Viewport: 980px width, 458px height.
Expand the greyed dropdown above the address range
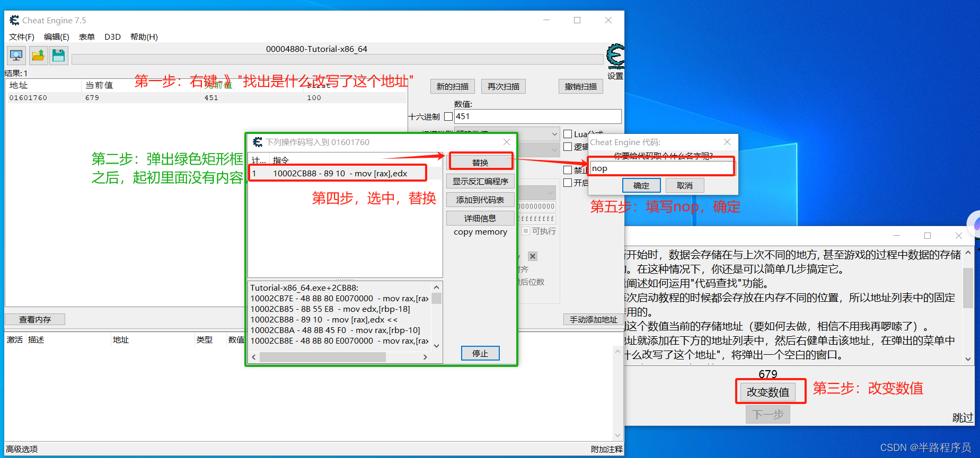551,193
